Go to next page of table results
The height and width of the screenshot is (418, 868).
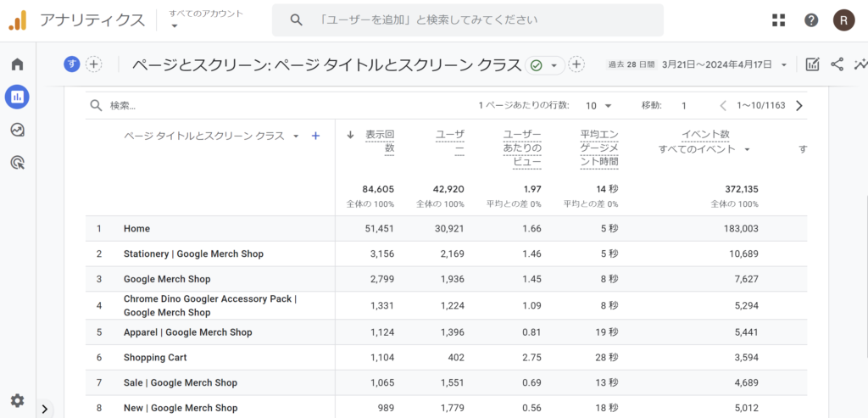(x=798, y=106)
